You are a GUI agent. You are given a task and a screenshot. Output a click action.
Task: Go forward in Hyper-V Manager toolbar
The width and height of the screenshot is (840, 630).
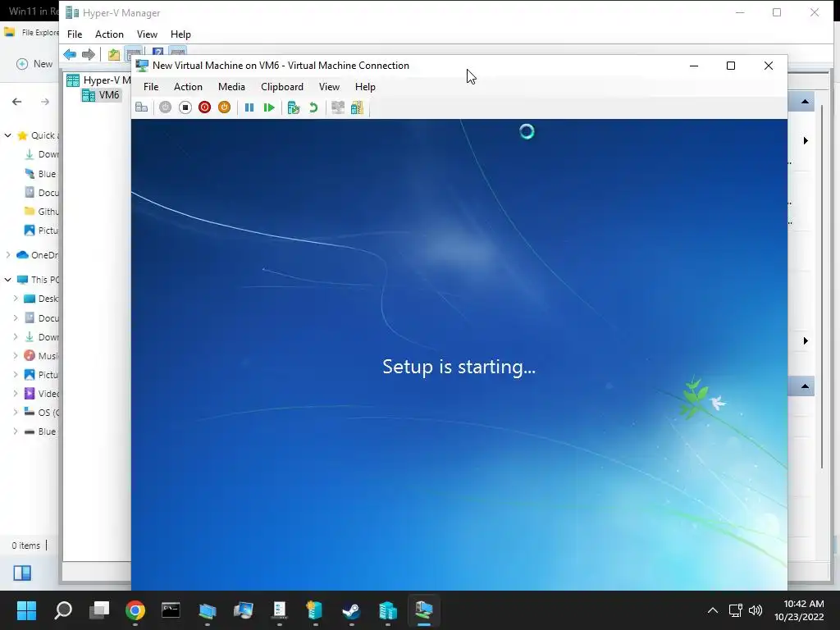(89, 54)
